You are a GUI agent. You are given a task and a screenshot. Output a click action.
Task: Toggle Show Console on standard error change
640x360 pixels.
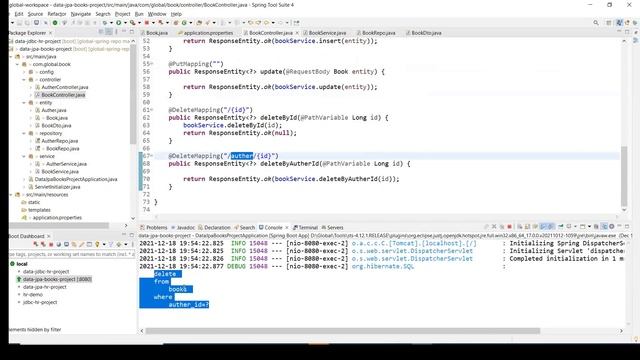550,227
